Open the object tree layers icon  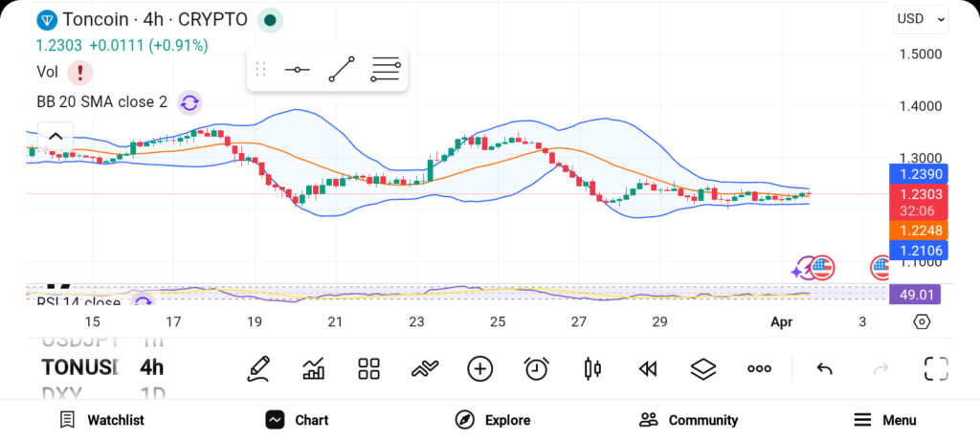click(703, 368)
